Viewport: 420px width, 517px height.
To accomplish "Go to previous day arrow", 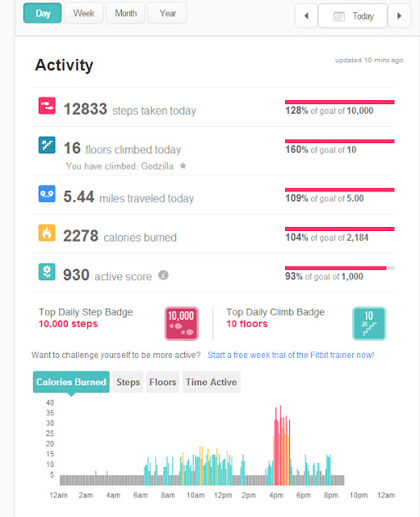I will coord(306,15).
